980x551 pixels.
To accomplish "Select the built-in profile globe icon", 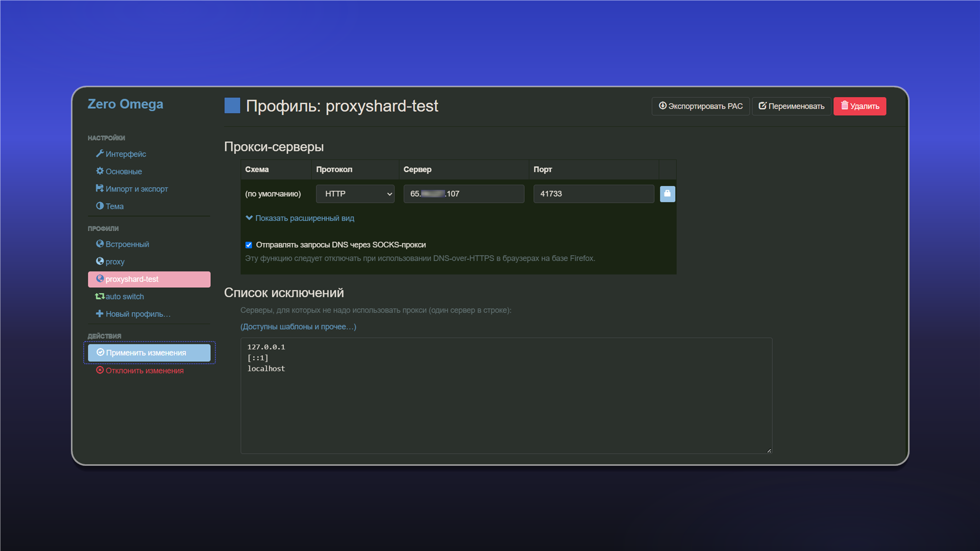I will pyautogui.click(x=100, y=244).
